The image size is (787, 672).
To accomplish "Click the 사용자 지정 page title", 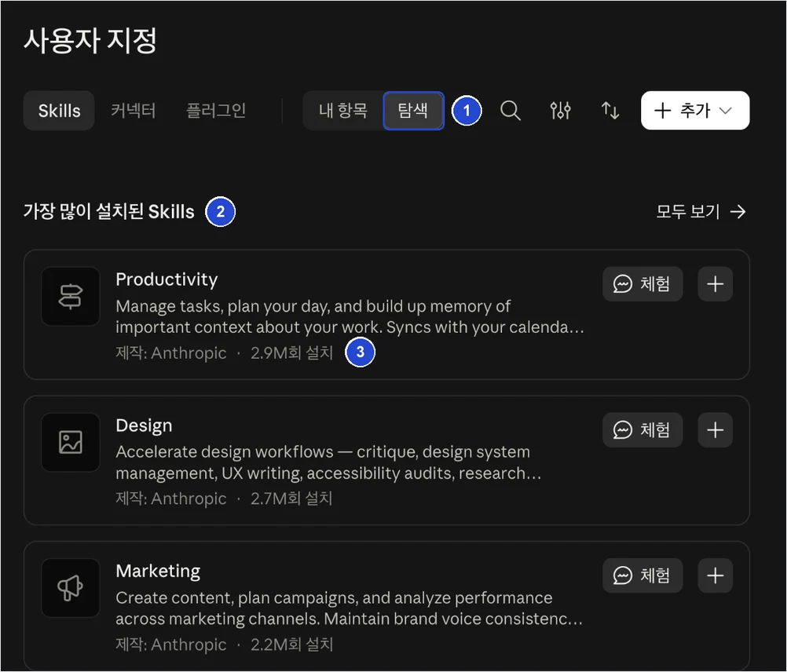I will pos(90,41).
